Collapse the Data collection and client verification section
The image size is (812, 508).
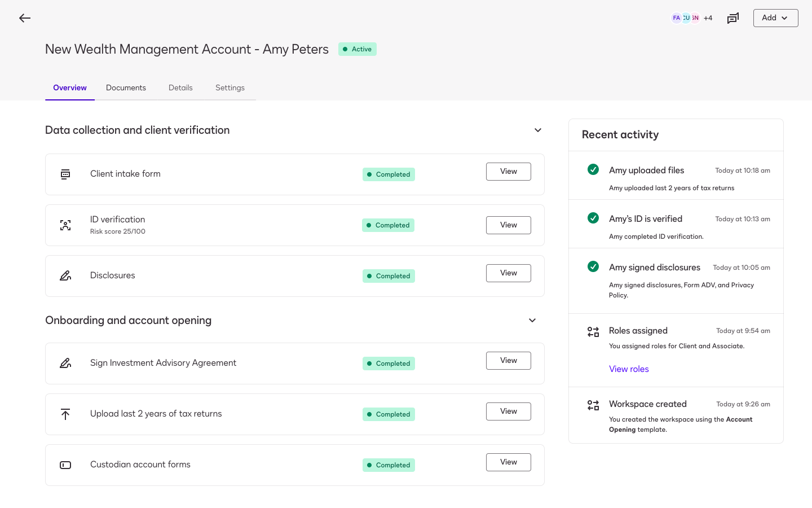point(537,130)
